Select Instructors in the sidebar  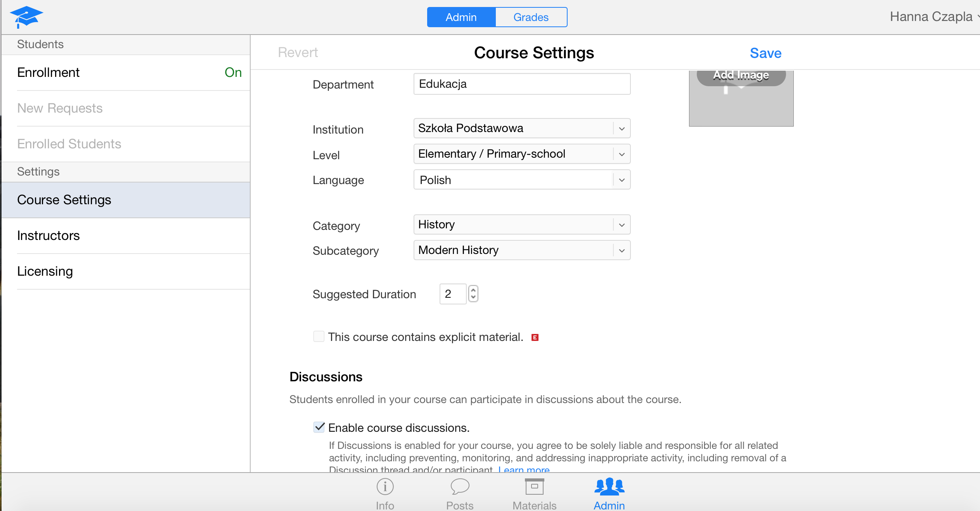[x=48, y=236]
